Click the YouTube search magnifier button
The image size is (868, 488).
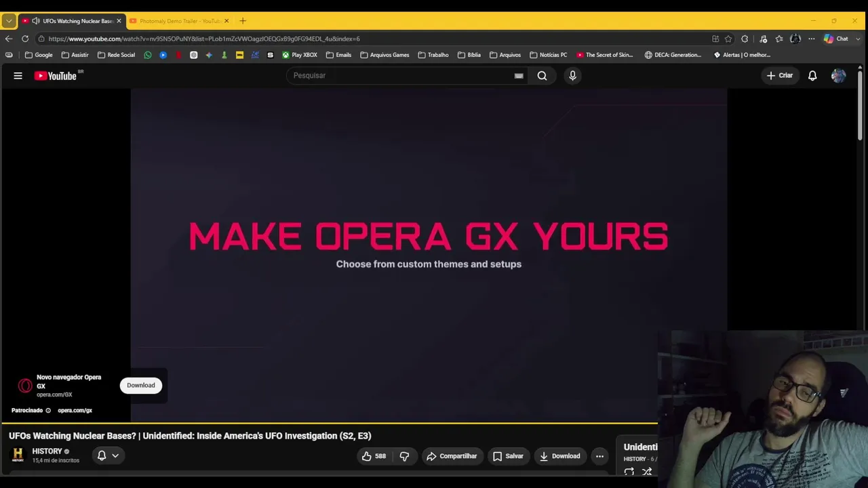(x=542, y=76)
